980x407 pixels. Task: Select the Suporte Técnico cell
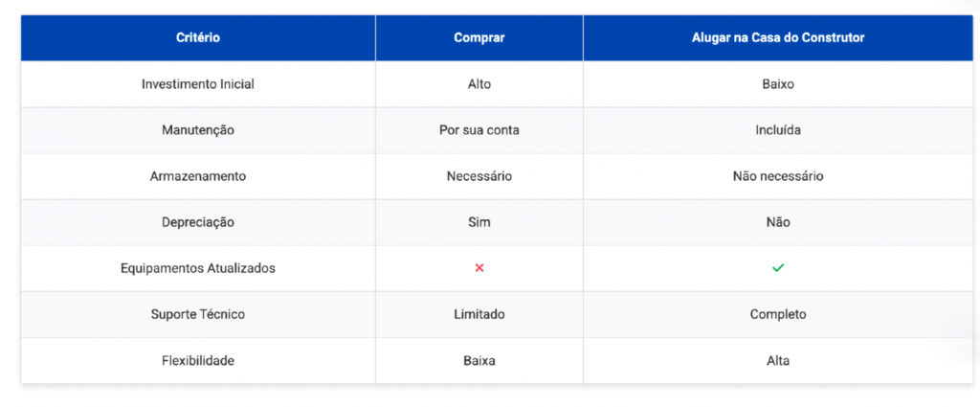click(198, 314)
